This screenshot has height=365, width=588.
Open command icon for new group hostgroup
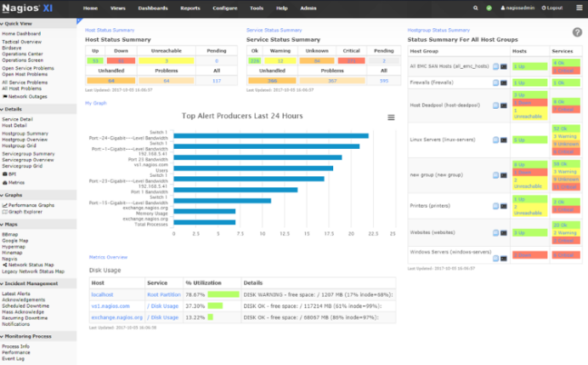(x=504, y=175)
